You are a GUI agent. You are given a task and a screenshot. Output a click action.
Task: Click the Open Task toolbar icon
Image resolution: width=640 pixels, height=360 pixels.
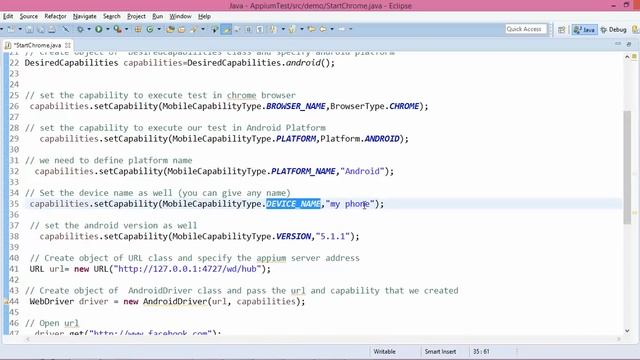click(x=181, y=29)
